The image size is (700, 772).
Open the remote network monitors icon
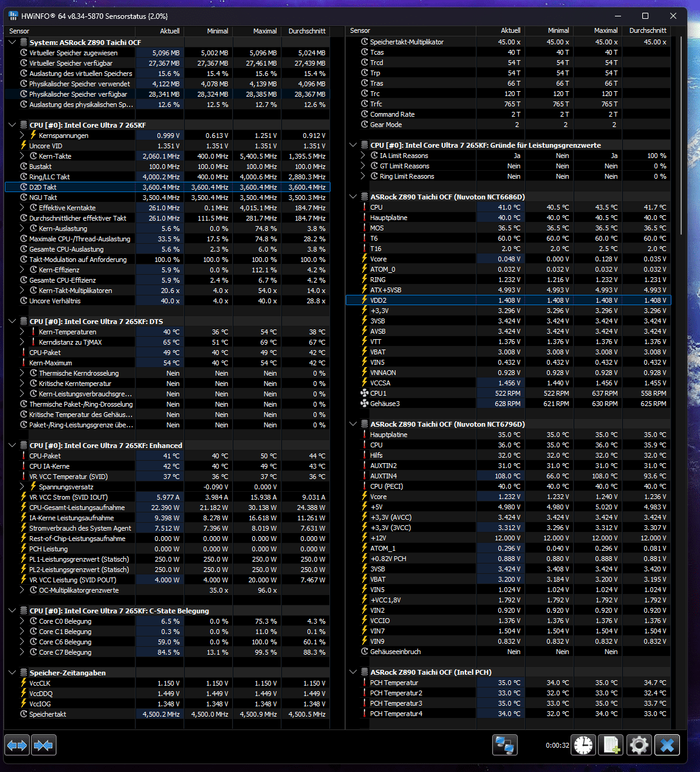(x=504, y=745)
